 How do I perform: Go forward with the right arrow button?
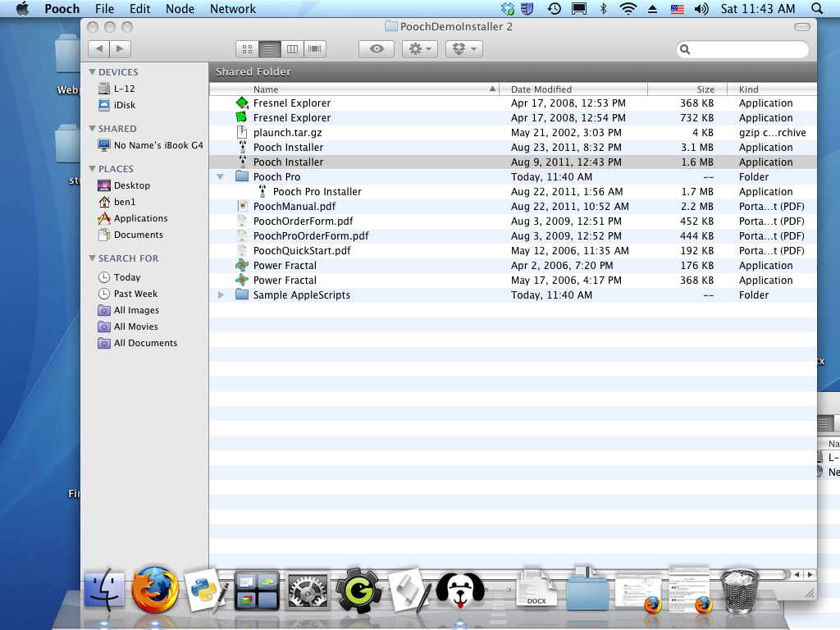point(120,48)
